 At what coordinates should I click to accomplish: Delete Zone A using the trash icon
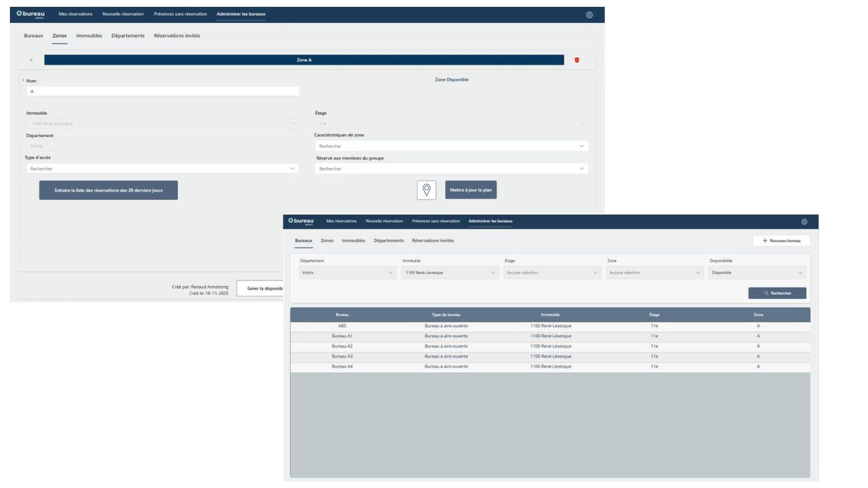(577, 60)
